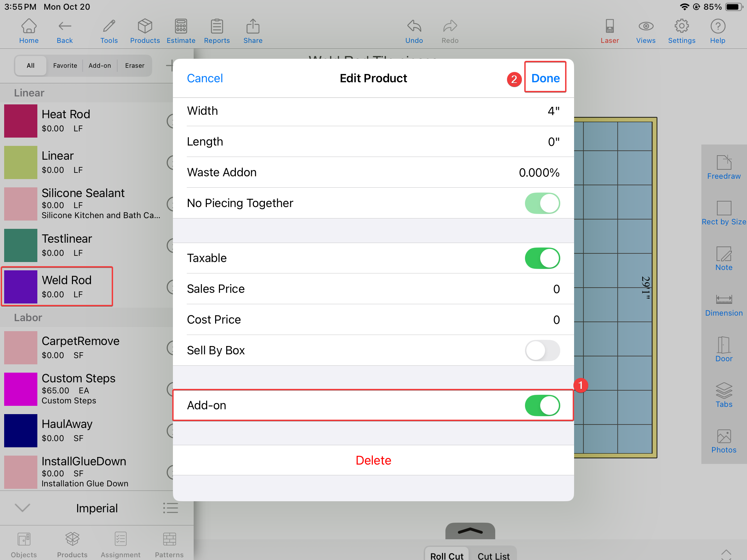
Task: Switch to the Cut List tab
Action: (x=494, y=555)
